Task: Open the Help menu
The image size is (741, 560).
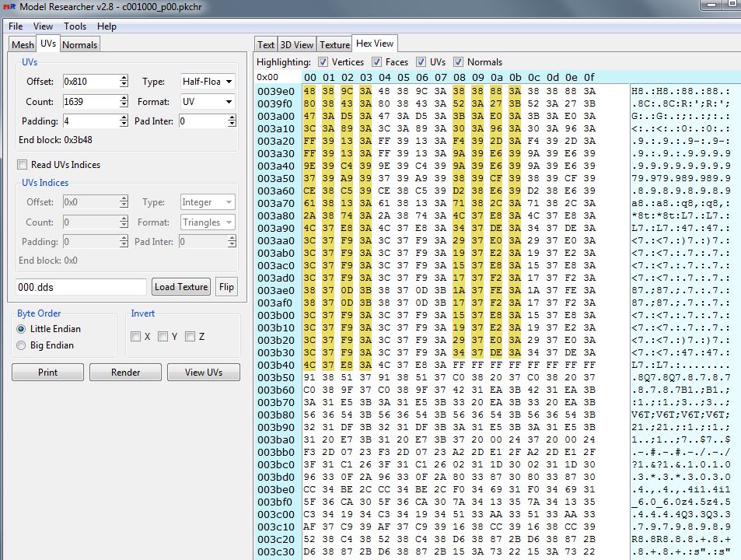Action: [x=107, y=26]
